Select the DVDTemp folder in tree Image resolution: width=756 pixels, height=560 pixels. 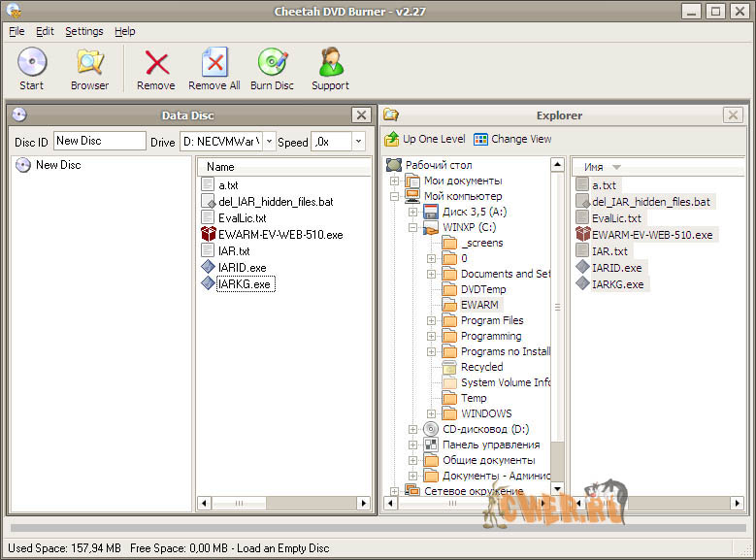(x=482, y=289)
